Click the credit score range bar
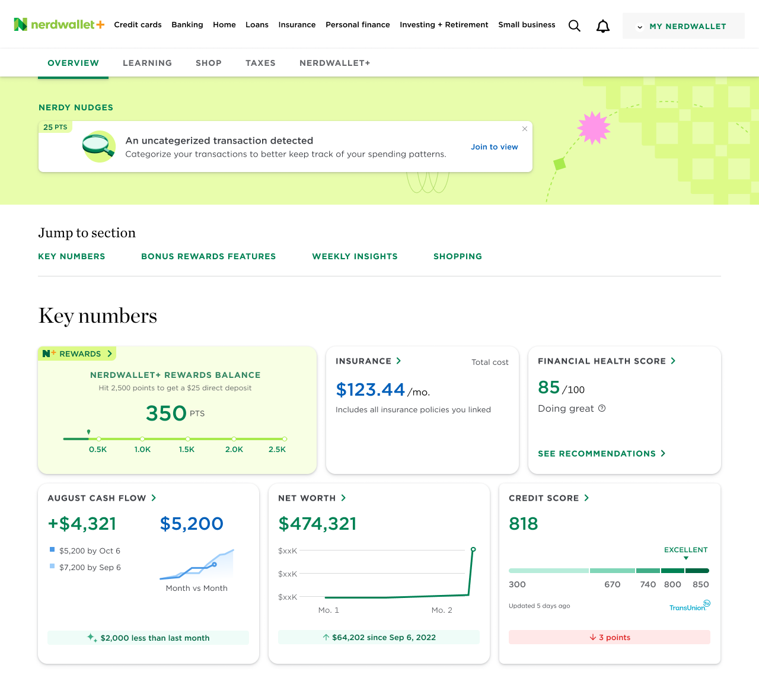This screenshot has height=700, width=759. (609, 571)
